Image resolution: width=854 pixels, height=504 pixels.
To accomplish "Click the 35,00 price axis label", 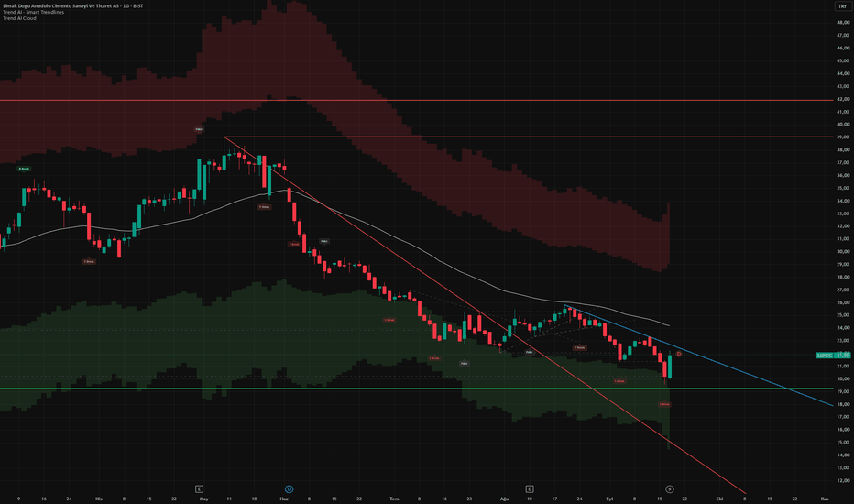I will pyautogui.click(x=843, y=188).
